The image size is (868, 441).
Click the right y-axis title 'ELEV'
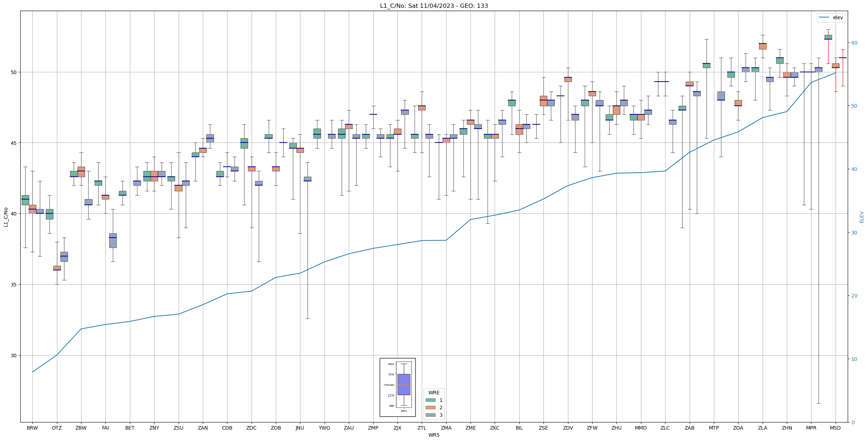click(x=862, y=217)
